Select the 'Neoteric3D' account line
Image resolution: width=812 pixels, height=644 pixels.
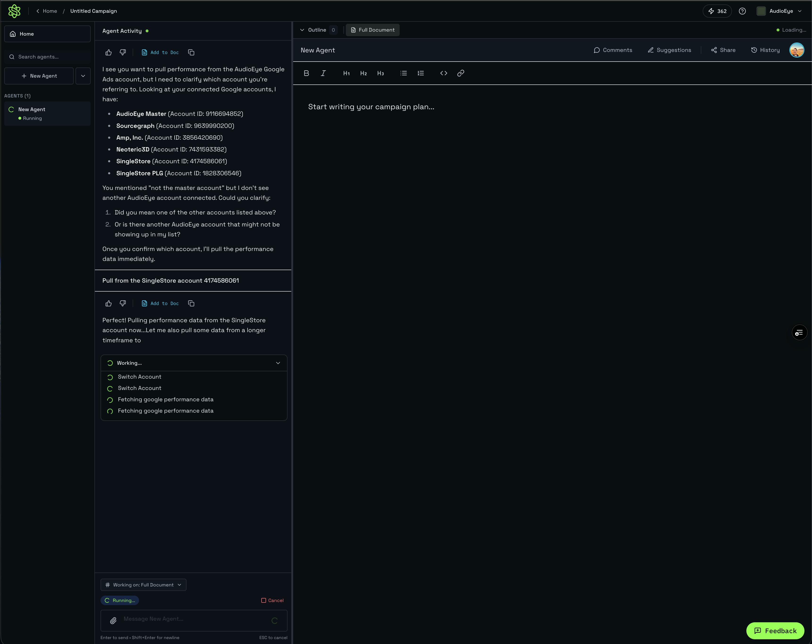[x=171, y=149]
